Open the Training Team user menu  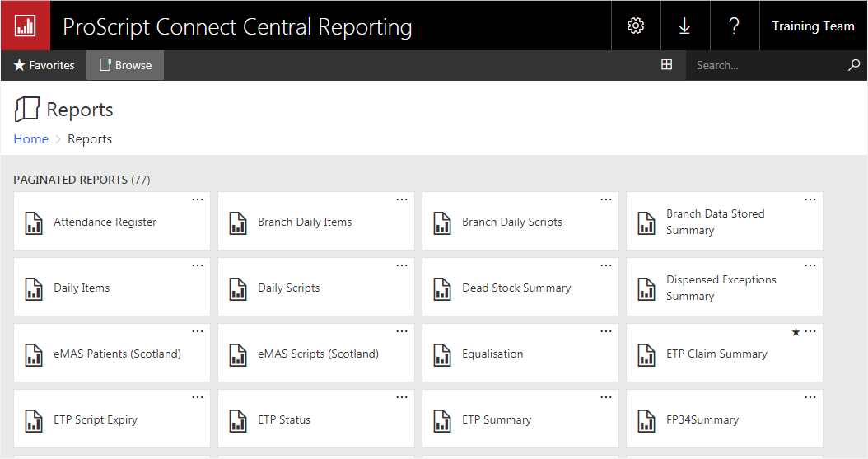click(813, 26)
